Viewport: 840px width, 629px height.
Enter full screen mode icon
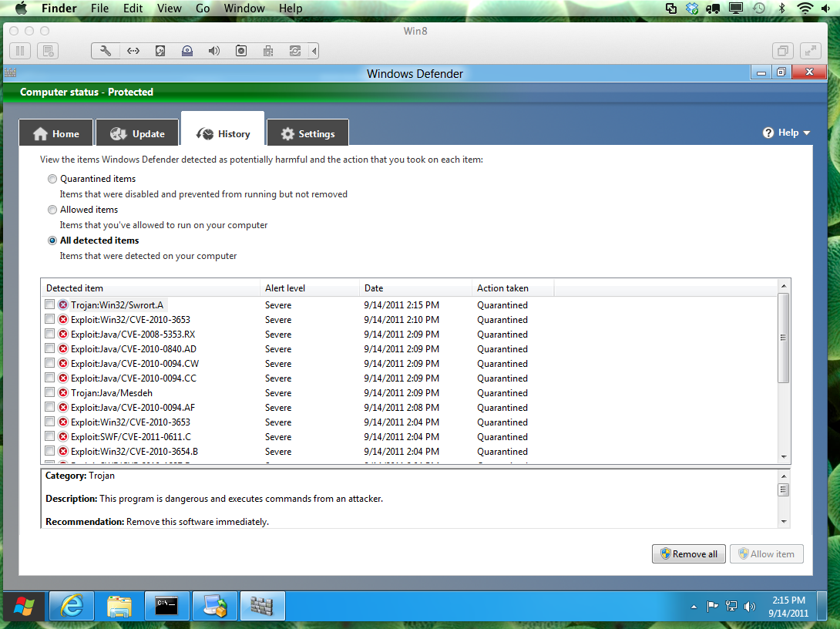point(811,51)
